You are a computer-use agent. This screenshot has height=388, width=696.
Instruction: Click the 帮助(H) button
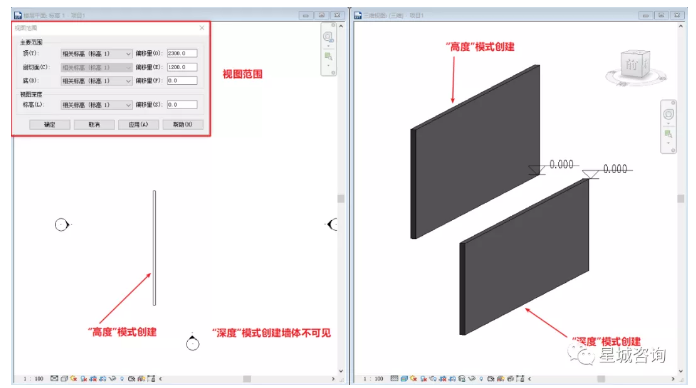[183, 125]
